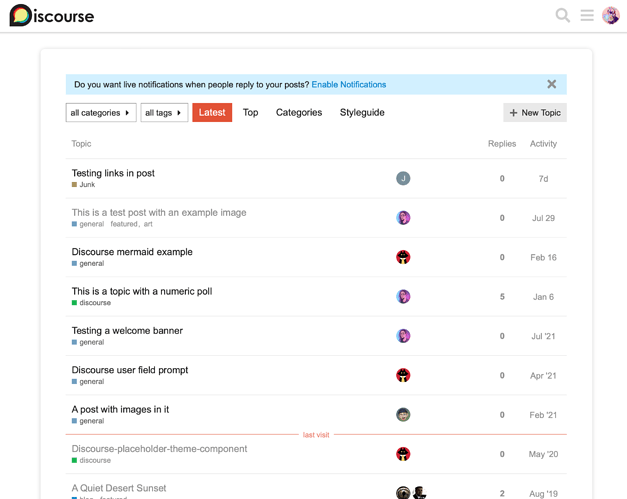Screen dimensions: 627x499
Task: Click general category under example image post
Action: coord(88,224)
